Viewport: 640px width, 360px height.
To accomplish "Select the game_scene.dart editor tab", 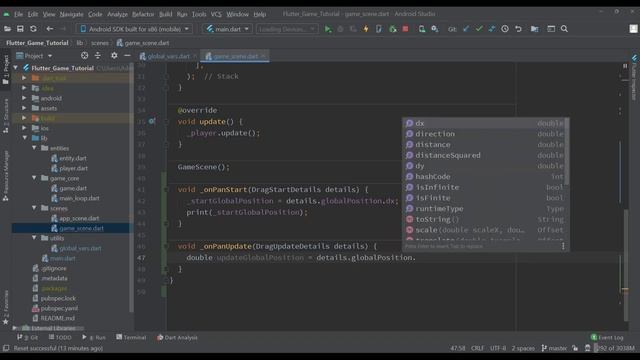I will click(235, 56).
